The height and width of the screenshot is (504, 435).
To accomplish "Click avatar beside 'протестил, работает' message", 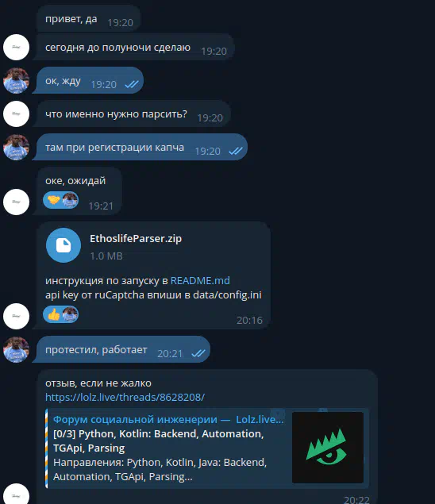I will (16, 349).
